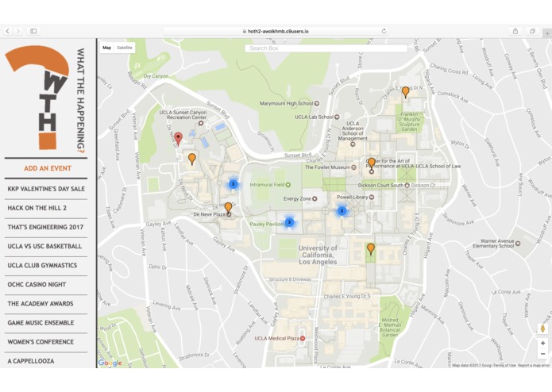Switch to Satellite view tab
The width and height of the screenshot is (552, 392).
click(124, 48)
